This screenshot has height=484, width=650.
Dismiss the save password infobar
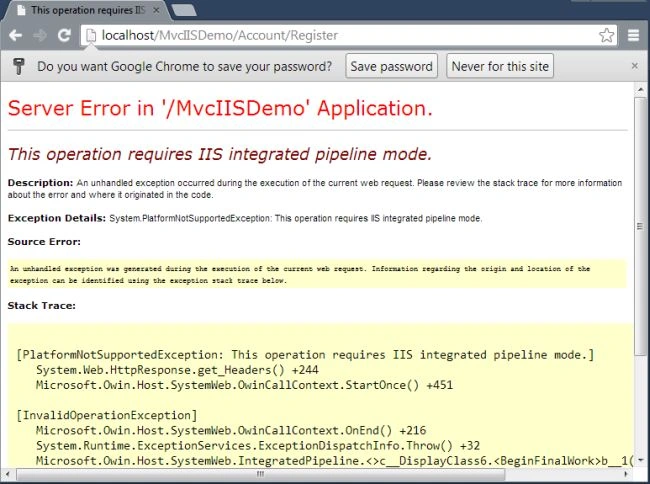click(634, 66)
